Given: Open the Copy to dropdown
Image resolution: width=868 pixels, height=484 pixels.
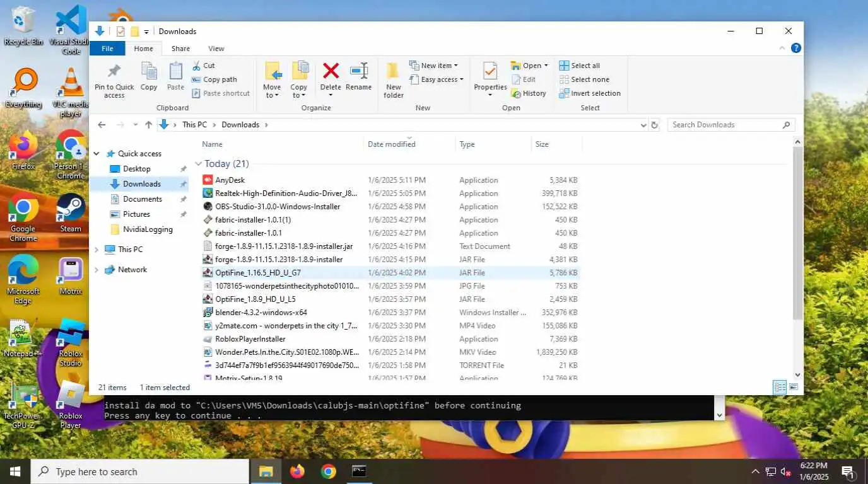Looking at the screenshot, I should [299, 80].
